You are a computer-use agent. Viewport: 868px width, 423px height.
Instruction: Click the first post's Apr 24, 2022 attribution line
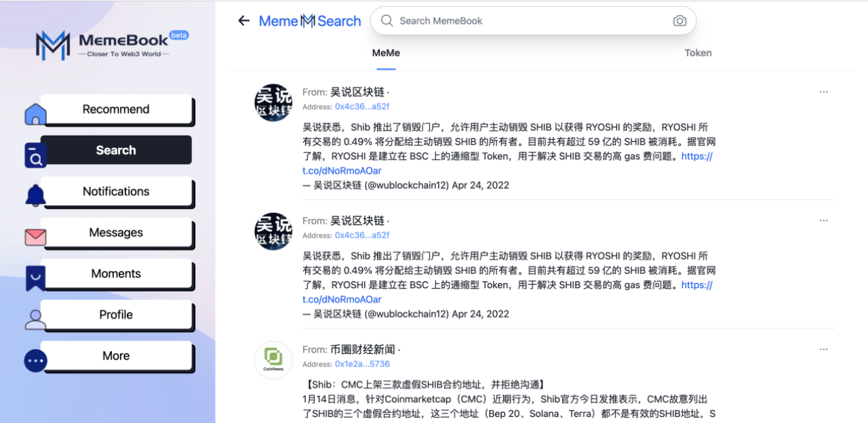[406, 185]
